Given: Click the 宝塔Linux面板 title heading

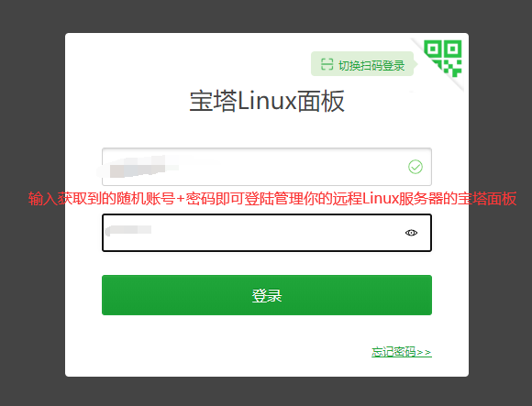Looking at the screenshot, I should click(267, 101).
